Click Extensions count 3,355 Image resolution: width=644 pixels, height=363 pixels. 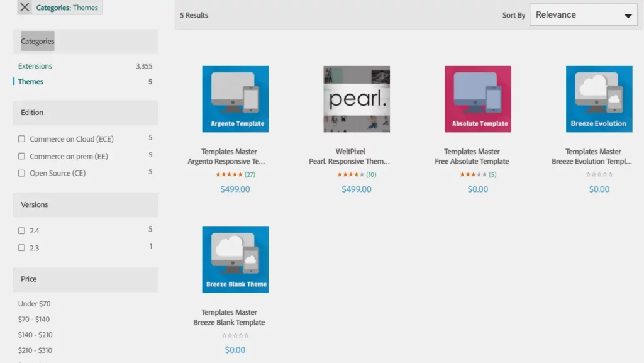pos(144,65)
